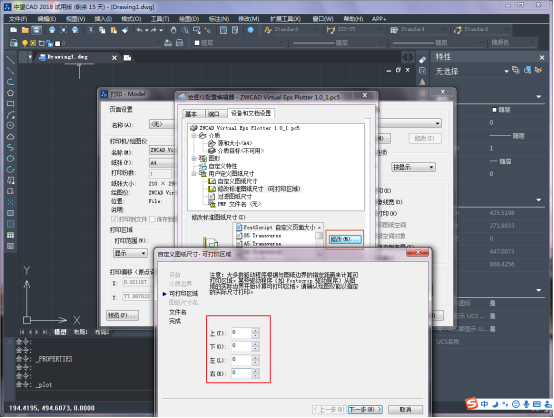Viewport: 554px width, 418px height.
Task: Select 修改标准图纸尺寸 tree item
Action: pos(258,189)
